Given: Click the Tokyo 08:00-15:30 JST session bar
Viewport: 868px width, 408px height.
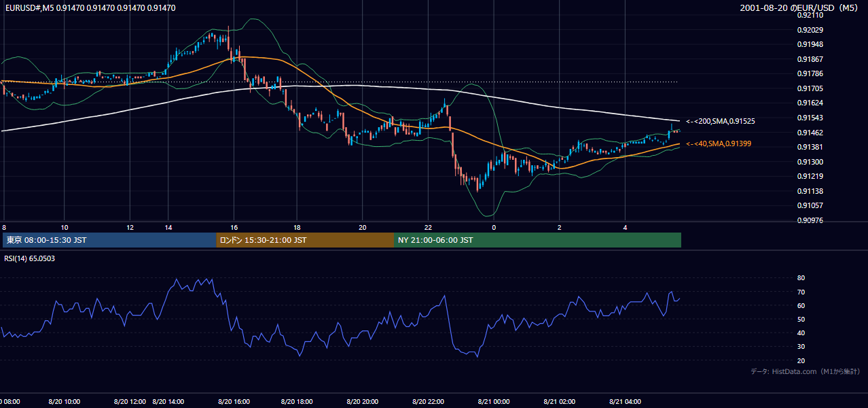Looking at the screenshot, I should [x=109, y=240].
